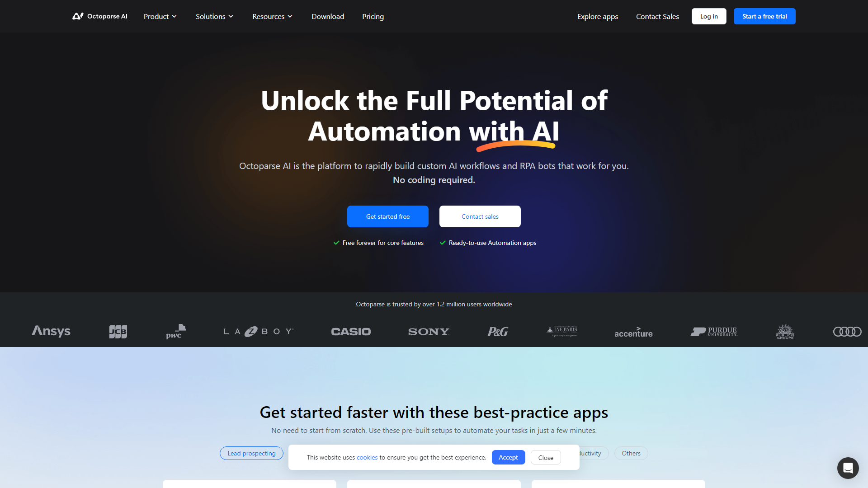Click the Accept cookies button
This screenshot has width=868, height=488.
pyautogui.click(x=509, y=457)
